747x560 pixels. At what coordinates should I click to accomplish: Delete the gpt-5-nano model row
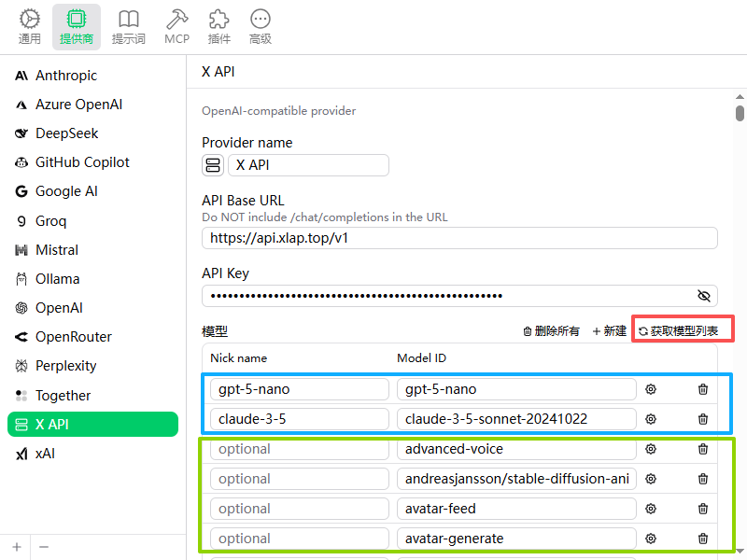pos(703,389)
